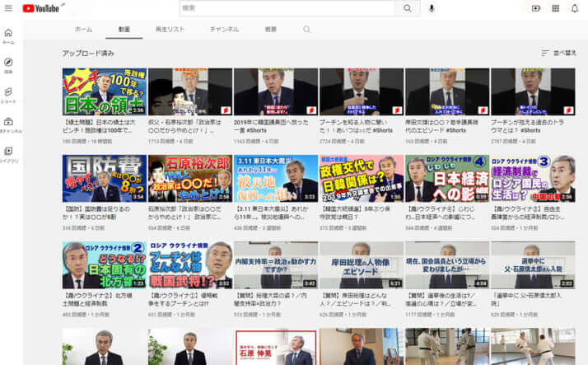Click the magnifier search button
The width and height of the screenshot is (588, 365).
pos(408,8)
